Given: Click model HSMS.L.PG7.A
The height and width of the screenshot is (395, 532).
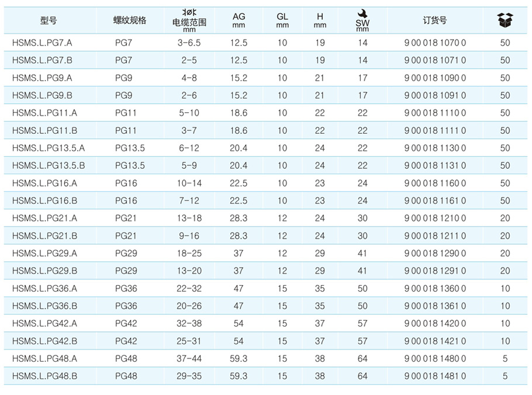Looking at the screenshot, I should coord(42,43).
